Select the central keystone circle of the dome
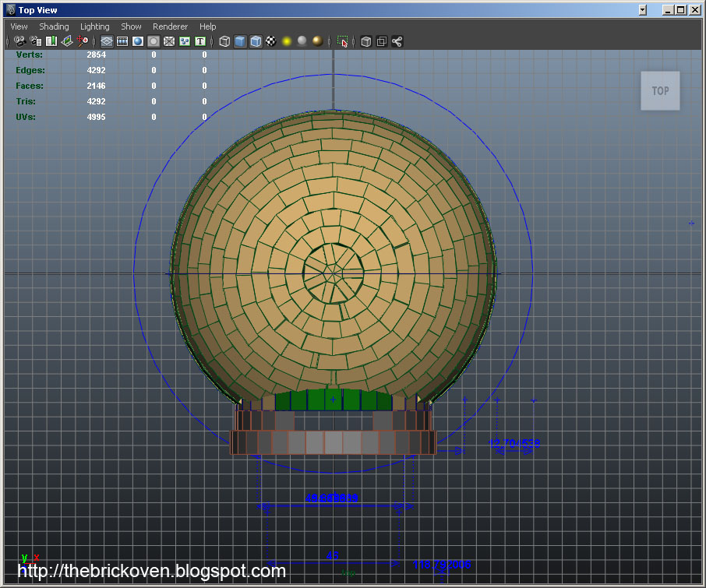The width and height of the screenshot is (706, 588). pos(334,273)
